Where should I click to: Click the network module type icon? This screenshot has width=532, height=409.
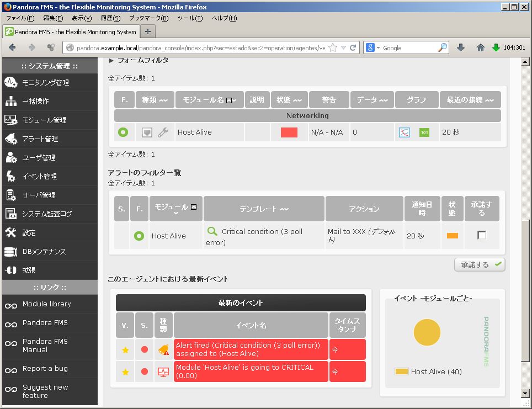[147, 132]
